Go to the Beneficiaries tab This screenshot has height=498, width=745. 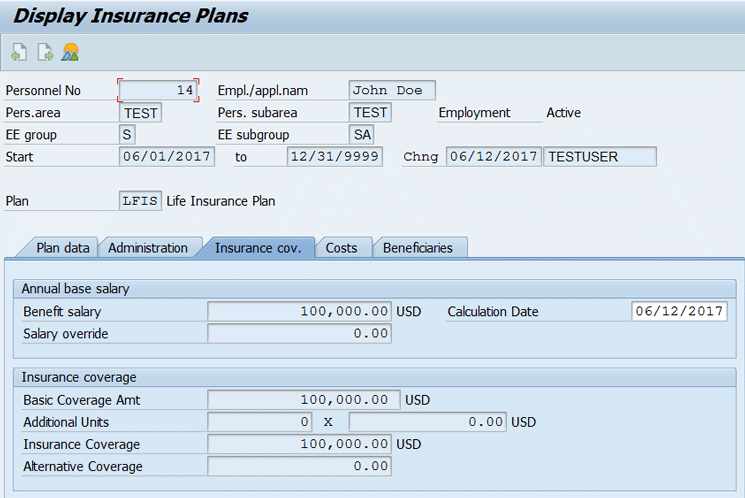(418, 248)
